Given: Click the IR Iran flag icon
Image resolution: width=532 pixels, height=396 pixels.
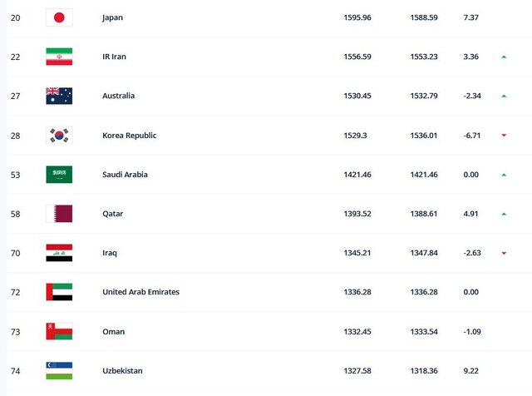Looking at the screenshot, I should pos(59,57).
